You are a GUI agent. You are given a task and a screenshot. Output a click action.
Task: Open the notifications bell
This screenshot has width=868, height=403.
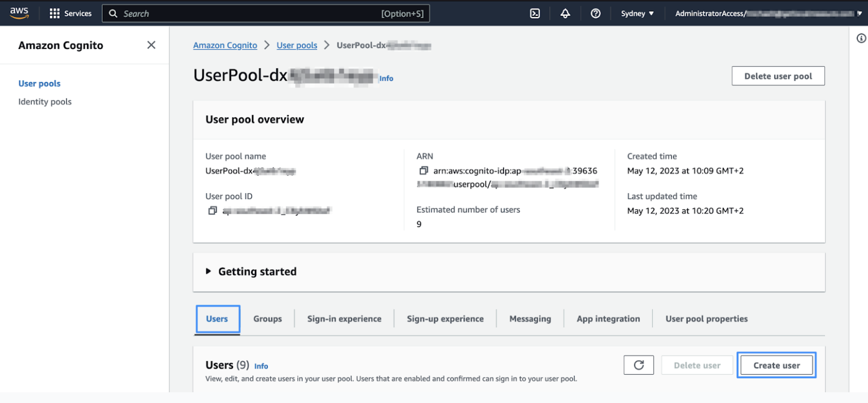[565, 14]
